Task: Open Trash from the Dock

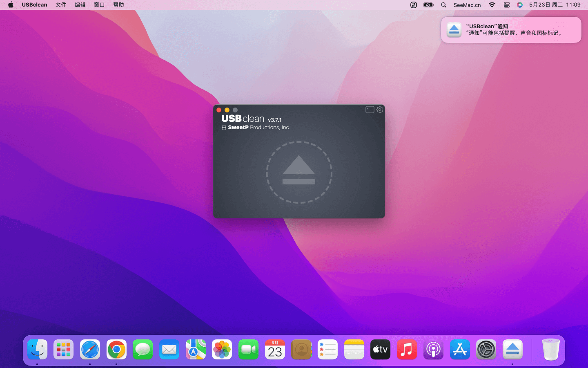Action: (550, 350)
